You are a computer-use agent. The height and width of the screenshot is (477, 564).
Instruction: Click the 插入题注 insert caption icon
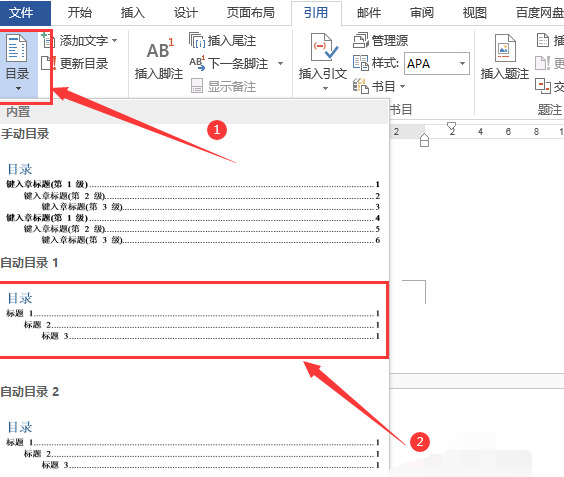click(x=505, y=48)
